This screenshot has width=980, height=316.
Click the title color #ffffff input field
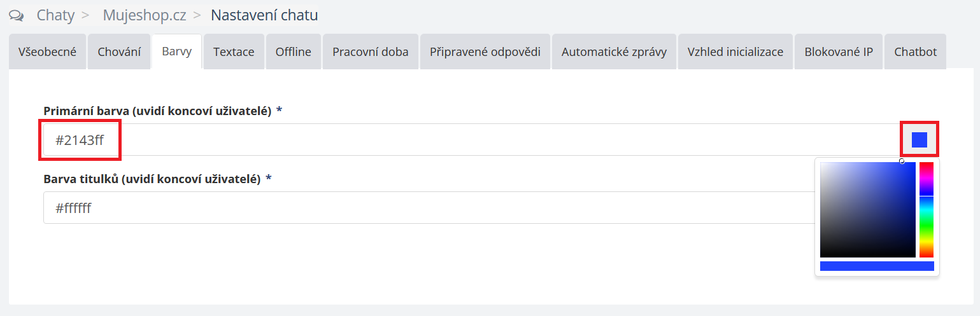pos(382,208)
